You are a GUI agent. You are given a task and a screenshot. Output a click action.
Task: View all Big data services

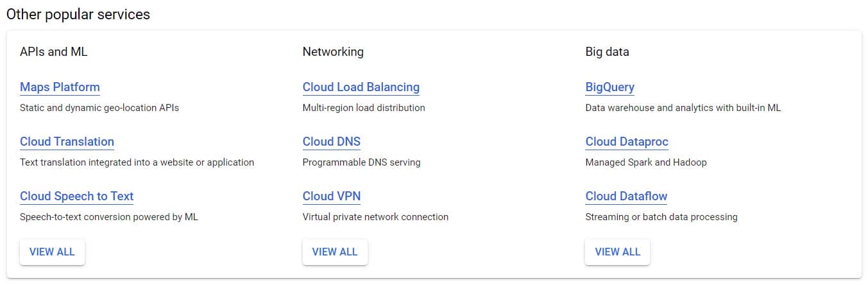tap(617, 252)
